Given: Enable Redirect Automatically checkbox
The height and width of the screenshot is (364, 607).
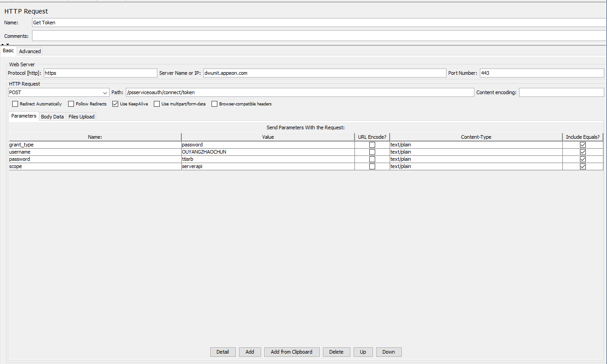Looking at the screenshot, I should pos(15,104).
